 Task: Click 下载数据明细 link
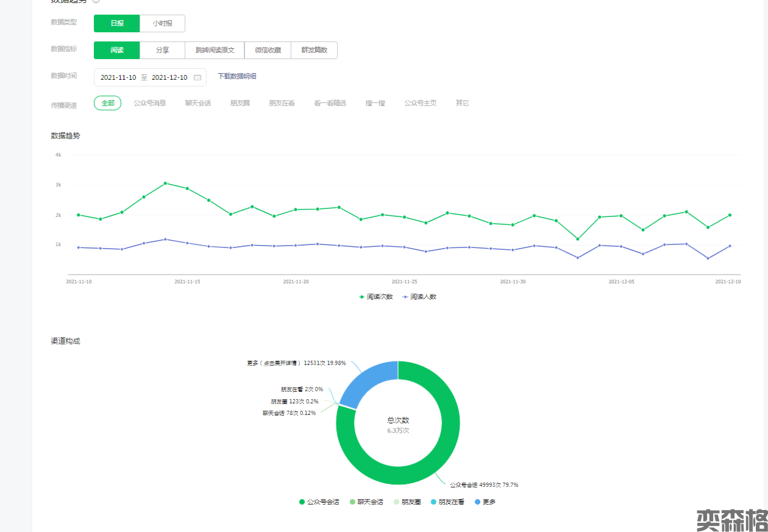pyautogui.click(x=237, y=76)
